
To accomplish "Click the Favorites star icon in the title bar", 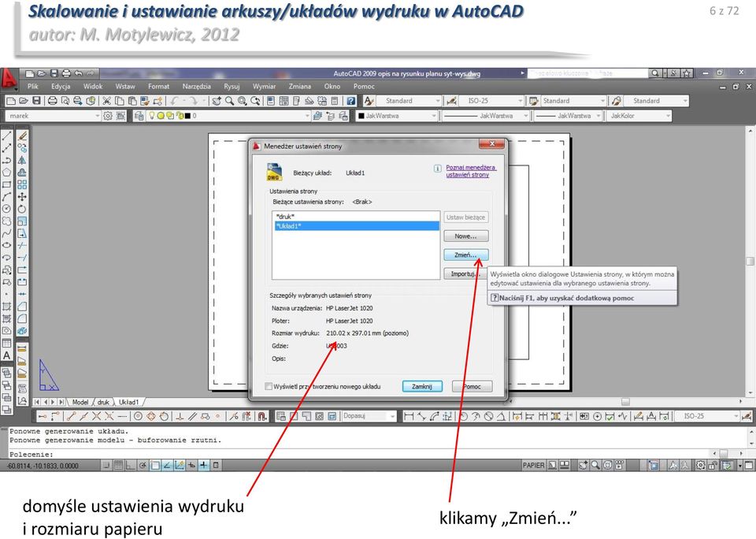I will (x=687, y=73).
